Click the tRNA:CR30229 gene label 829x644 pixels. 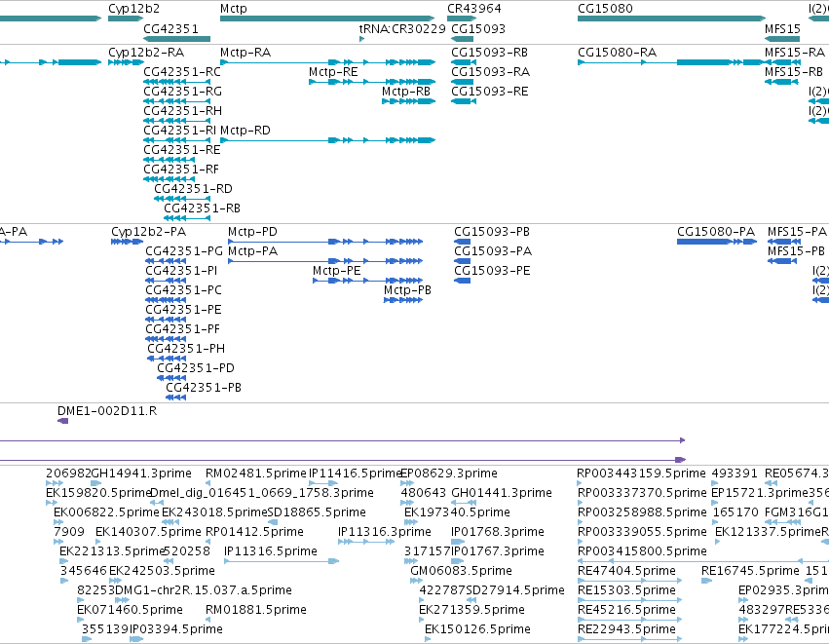(x=402, y=28)
